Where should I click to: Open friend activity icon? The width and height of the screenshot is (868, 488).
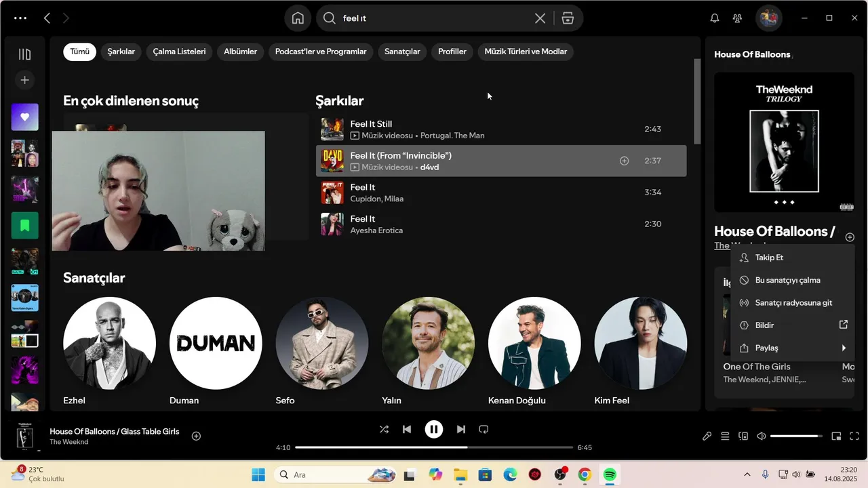(737, 18)
